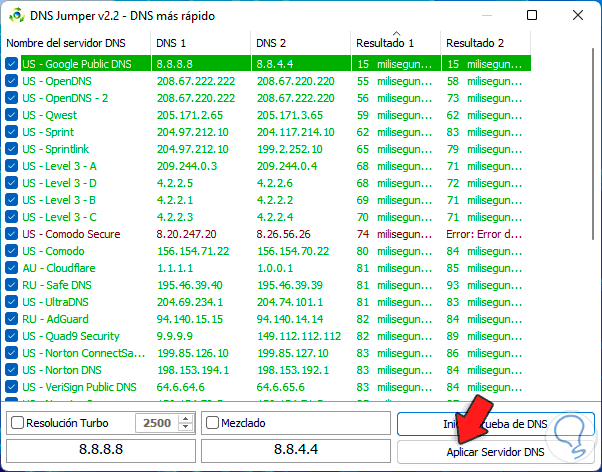Toggle the US - Sprintlink checkbox
This screenshot has width=602, height=472.
(12, 149)
